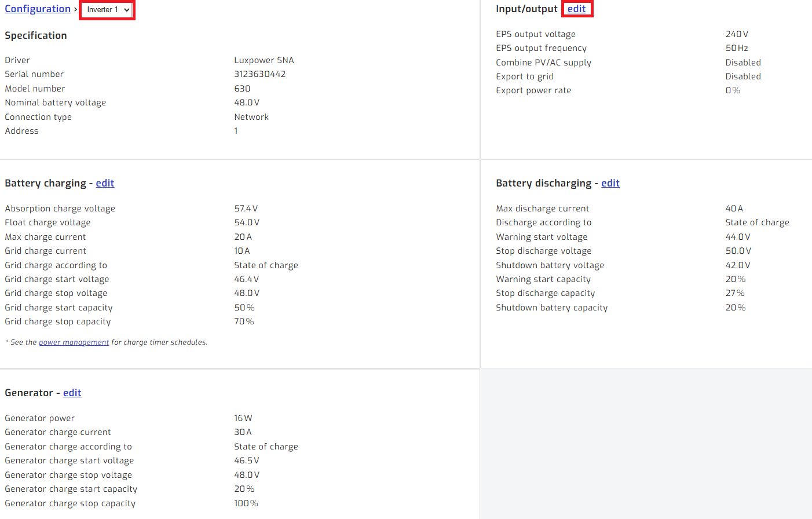The height and width of the screenshot is (519, 812).
Task: Click the EPS output voltage value
Action: (x=737, y=34)
